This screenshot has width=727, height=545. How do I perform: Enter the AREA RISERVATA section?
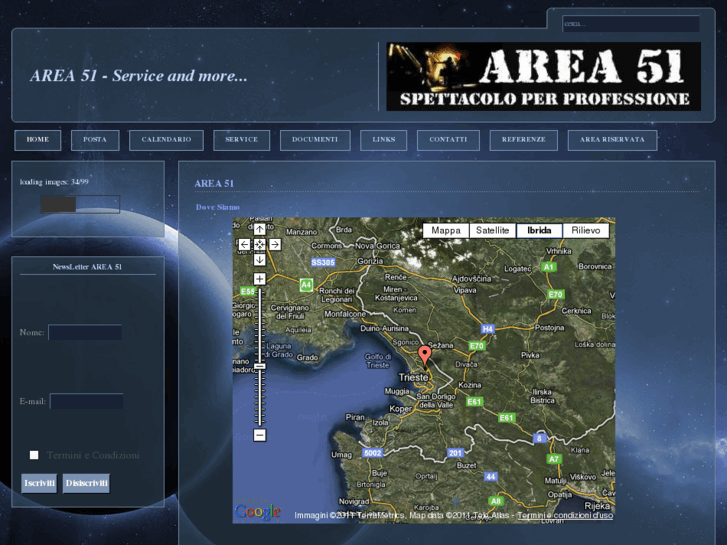(x=612, y=140)
